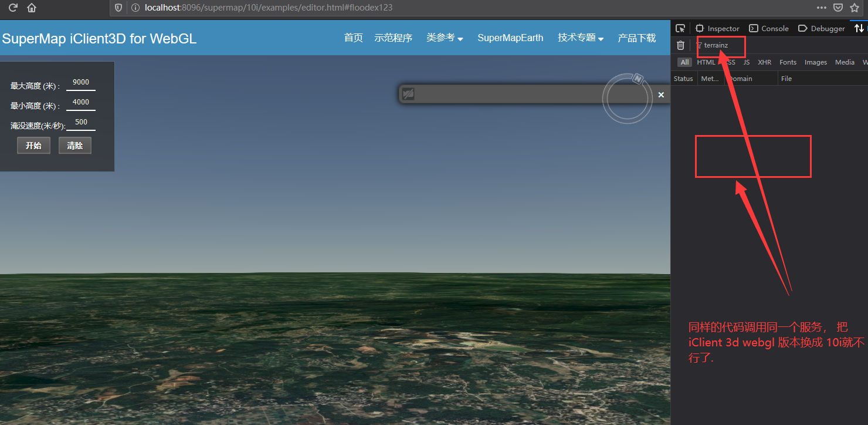Reload the browser page
Image resolution: width=868 pixels, height=425 pixels.
pyautogui.click(x=13, y=8)
